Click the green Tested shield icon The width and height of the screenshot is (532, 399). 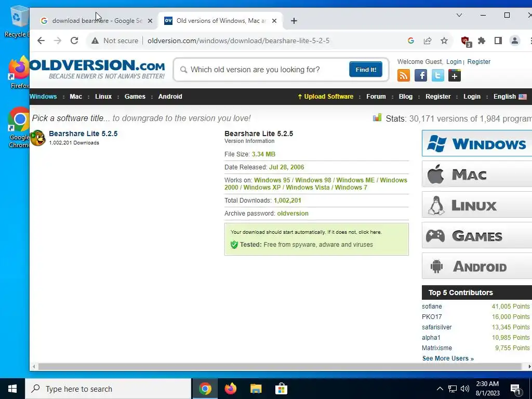[x=234, y=245]
